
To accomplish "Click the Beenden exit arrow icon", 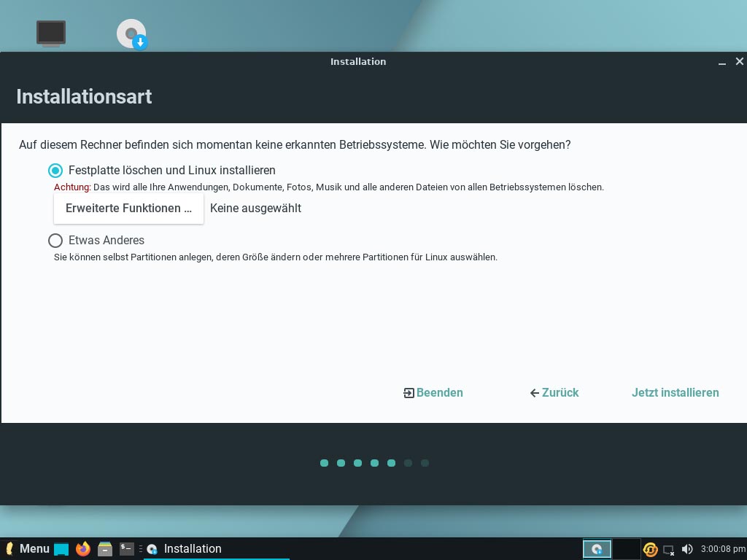I will click(x=409, y=393).
